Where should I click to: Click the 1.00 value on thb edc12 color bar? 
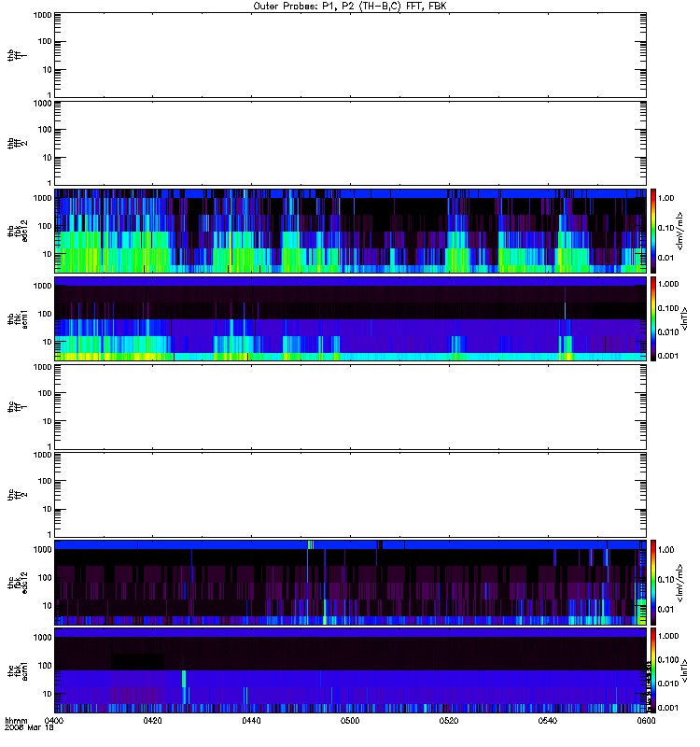pyautogui.click(x=665, y=198)
